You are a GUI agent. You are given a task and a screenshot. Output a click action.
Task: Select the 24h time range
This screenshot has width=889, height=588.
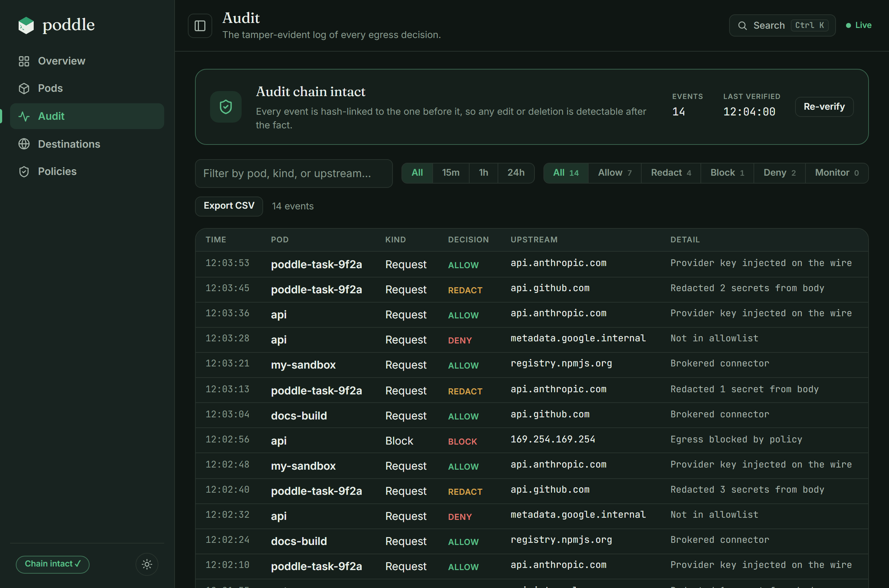pos(516,173)
